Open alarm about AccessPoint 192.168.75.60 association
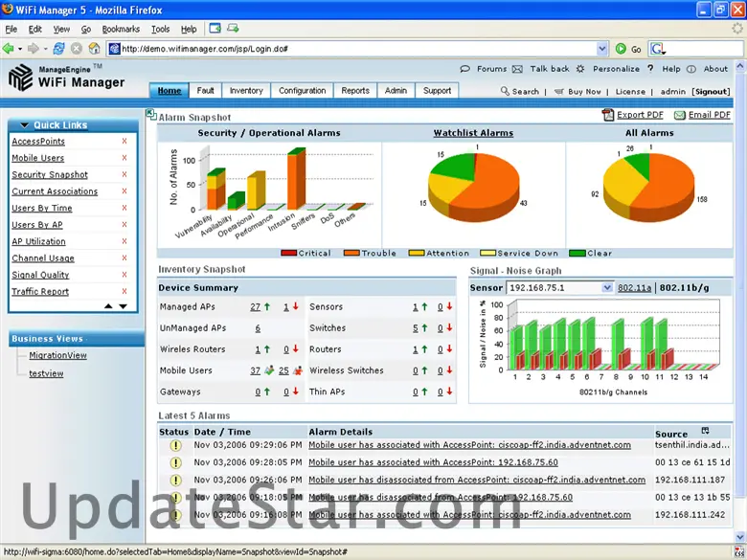The image size is (747, 560). click(433, 462)
